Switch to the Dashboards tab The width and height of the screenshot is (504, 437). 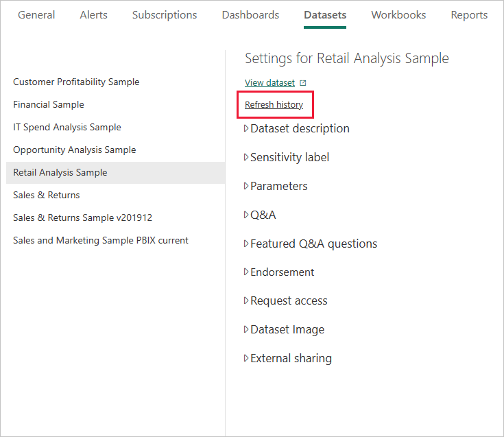(250, 15)
